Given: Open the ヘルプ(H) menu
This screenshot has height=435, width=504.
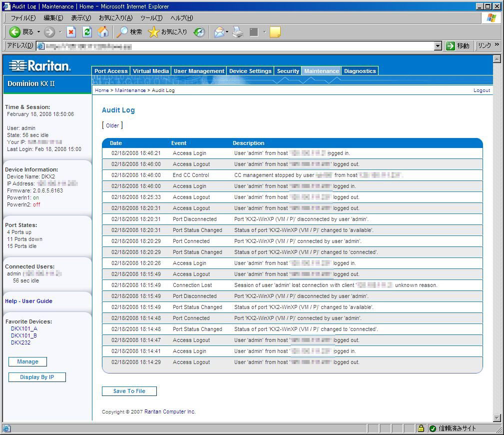Looking at the screenshot, I should tap(182, 17).
